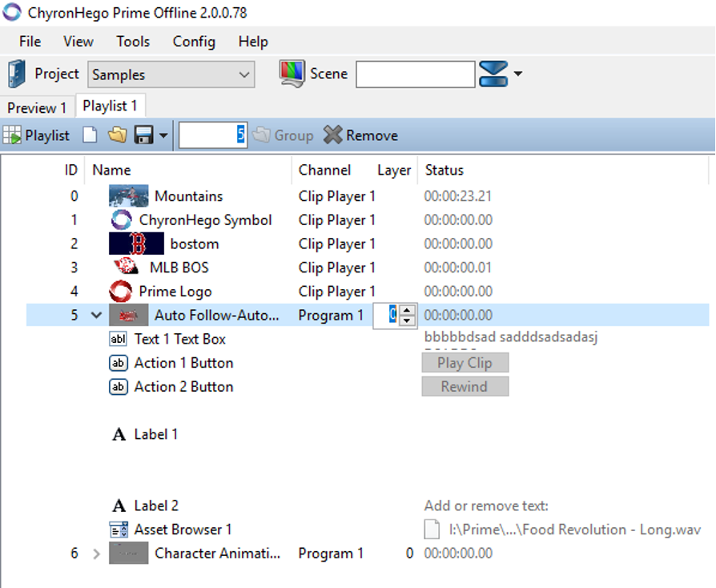
Task: Click the Asset Browser 1 icon
Action: tap(119, 530)
